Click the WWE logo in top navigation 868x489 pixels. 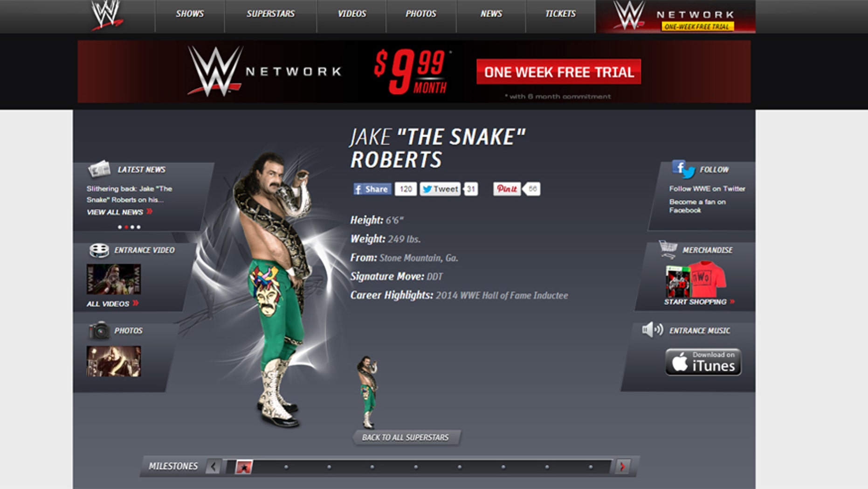[106, 15]
